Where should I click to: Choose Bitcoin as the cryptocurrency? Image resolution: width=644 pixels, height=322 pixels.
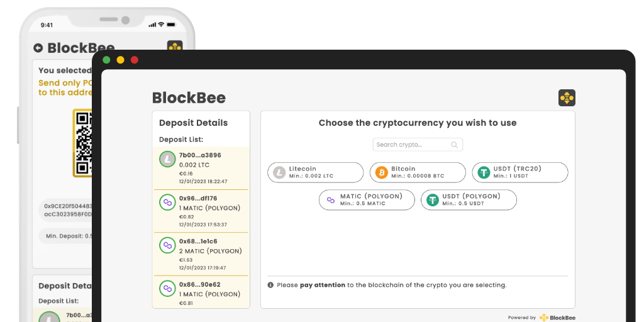click(418, 172)
